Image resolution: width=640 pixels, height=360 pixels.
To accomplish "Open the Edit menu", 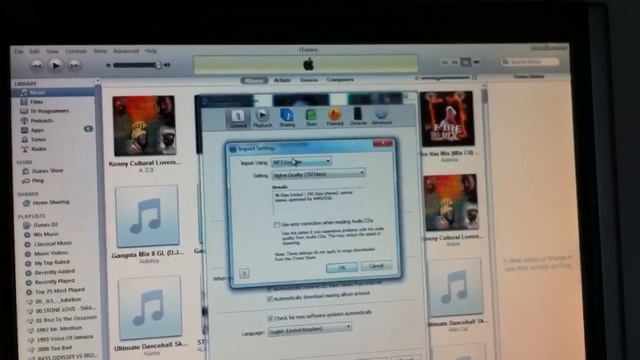I will [34, 51].
